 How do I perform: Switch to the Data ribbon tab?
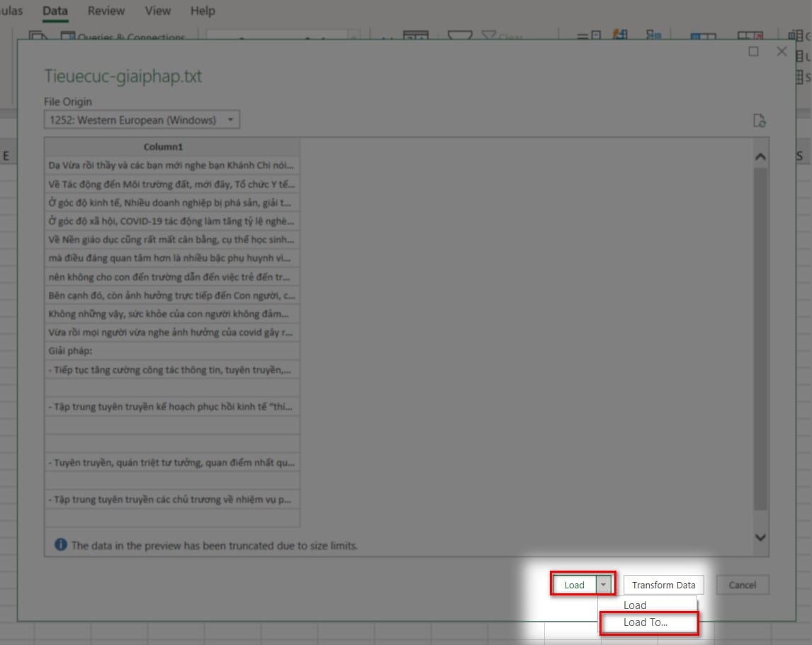(55, 11)
